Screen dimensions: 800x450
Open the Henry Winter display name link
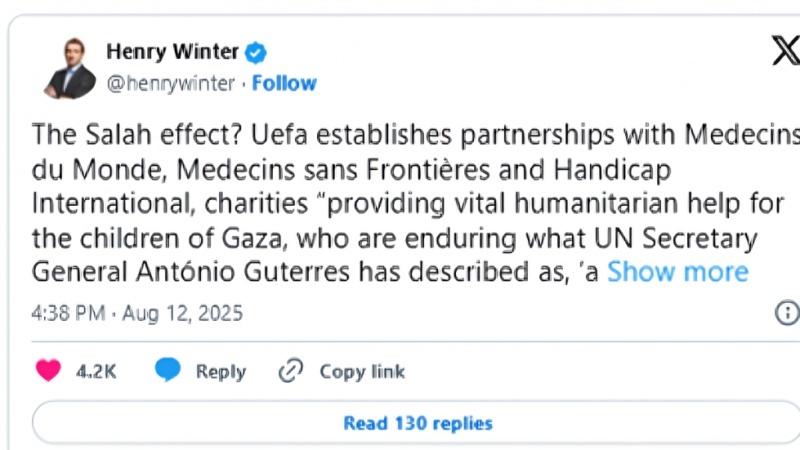pos(171,52)
